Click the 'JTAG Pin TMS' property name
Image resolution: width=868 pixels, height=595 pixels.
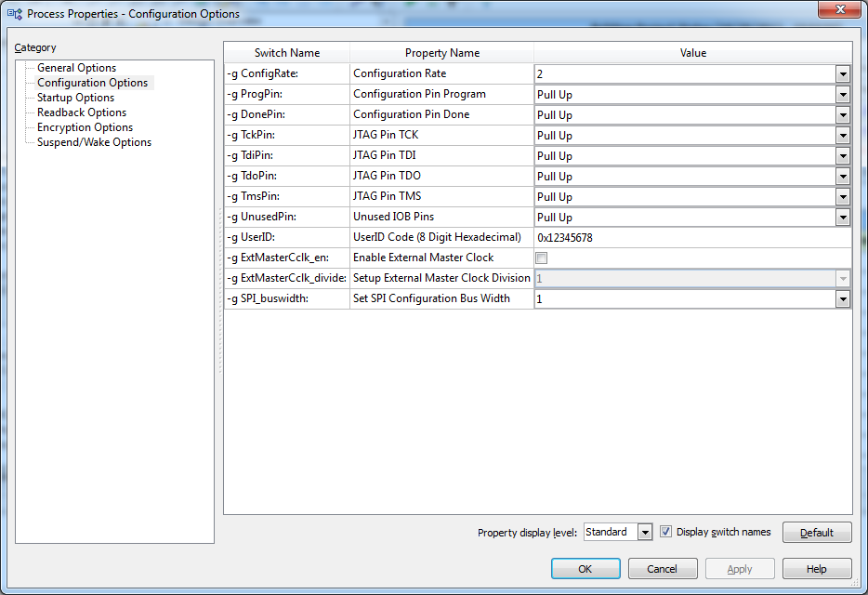387,197
